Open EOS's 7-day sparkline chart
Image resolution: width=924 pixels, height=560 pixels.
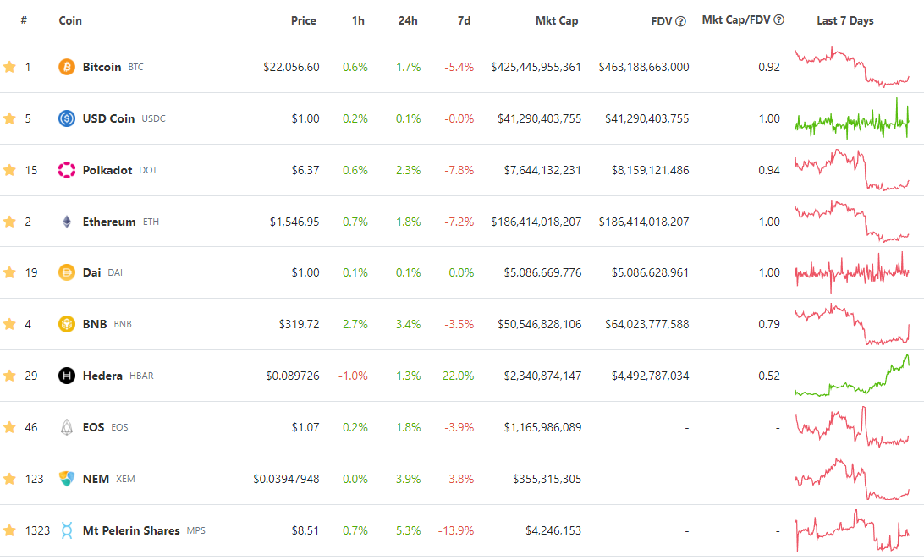coord(852,427)
